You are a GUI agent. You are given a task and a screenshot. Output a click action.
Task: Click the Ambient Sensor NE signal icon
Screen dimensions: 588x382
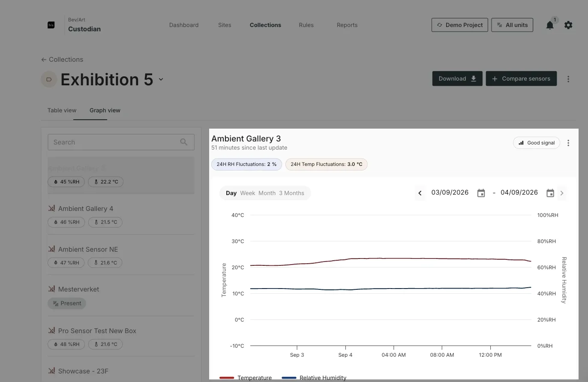tap(51, 249)
